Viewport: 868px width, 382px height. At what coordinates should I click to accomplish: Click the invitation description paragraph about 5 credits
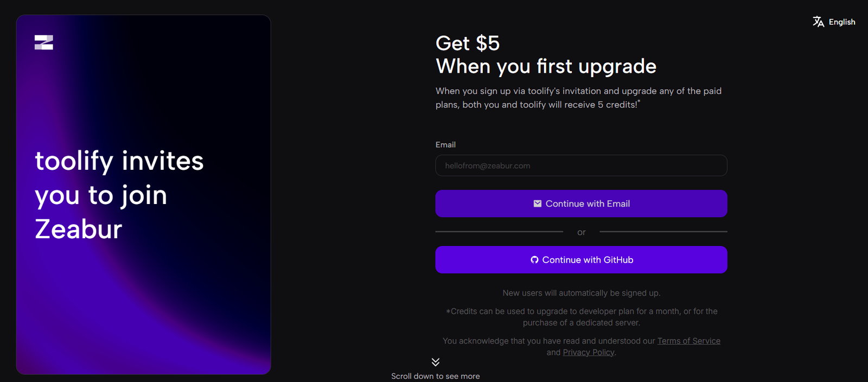[578, 98]
